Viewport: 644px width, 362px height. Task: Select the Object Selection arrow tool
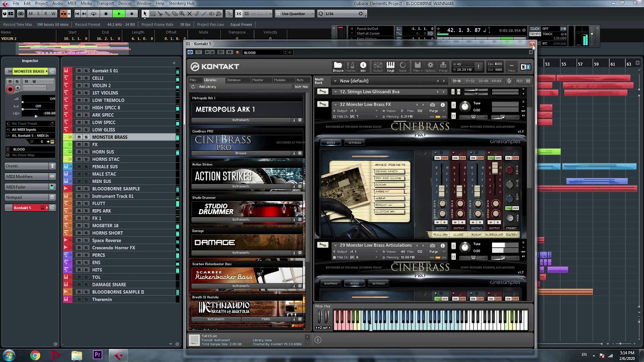pyautogui.click(x=145, y=14)
